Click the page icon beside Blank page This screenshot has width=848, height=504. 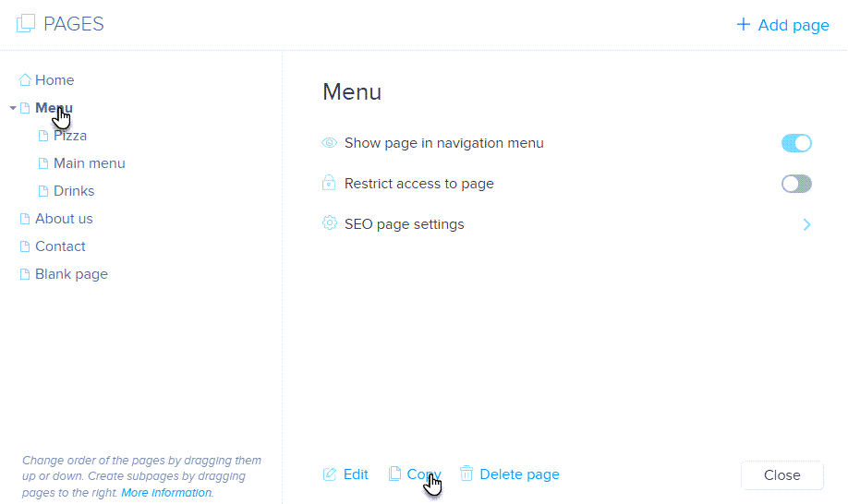point(25,274)
